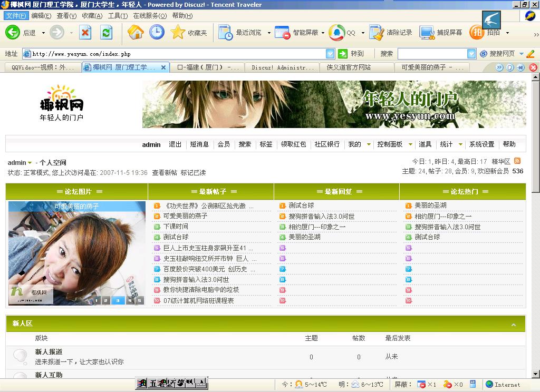Click the red close-all-tabs icon on the tab bar
540x392 pixels.
[533, 67]
